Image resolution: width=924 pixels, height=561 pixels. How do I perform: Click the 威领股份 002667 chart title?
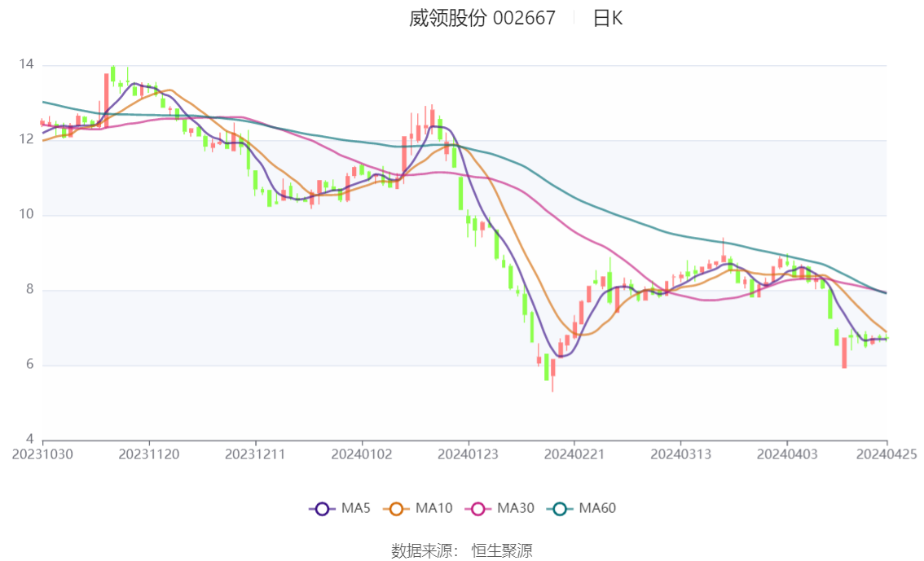tap(482, 18)
